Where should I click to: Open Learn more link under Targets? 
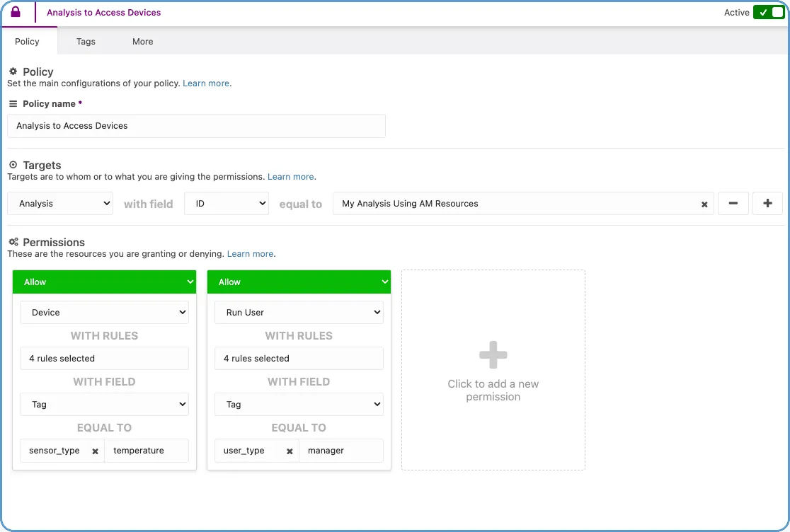pyautogui.click(x=290, y=177)
